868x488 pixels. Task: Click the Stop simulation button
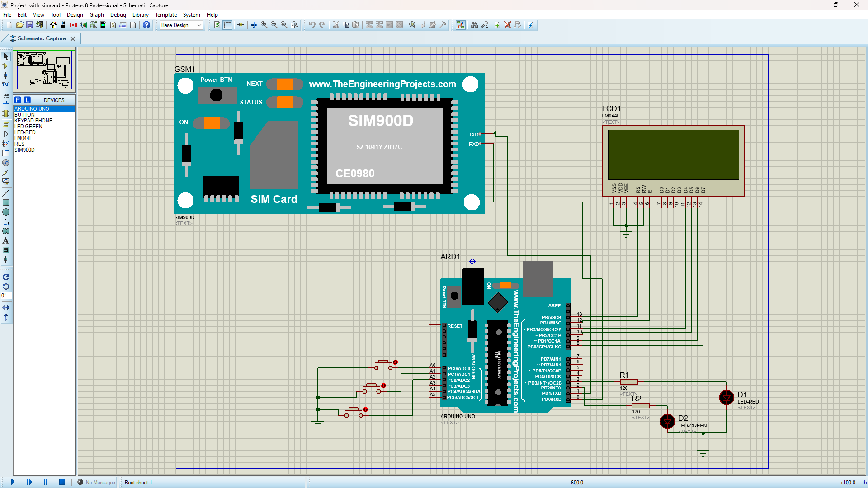pyautogui.click(x=62, y=482)
